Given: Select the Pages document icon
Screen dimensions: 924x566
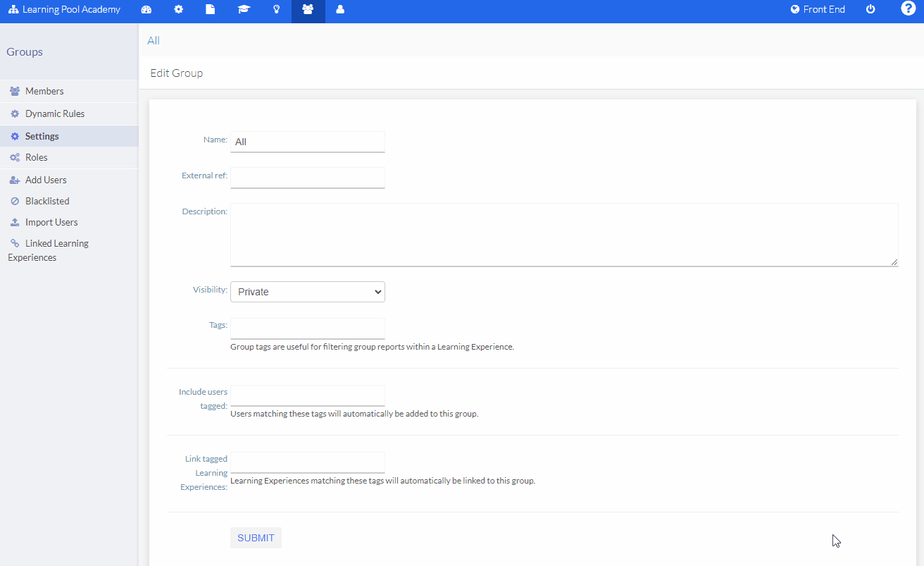Looking at the screenshot, I should [211, 11].
